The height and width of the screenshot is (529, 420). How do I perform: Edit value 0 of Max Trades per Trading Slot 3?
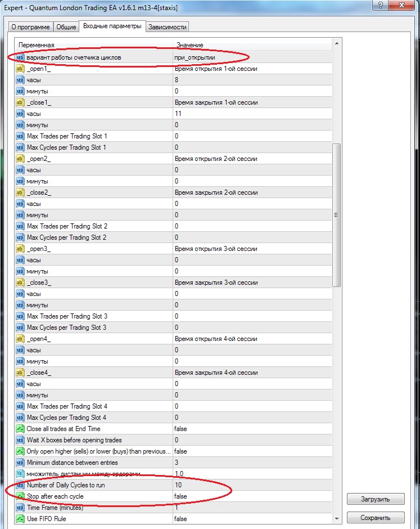click(252, 316)
